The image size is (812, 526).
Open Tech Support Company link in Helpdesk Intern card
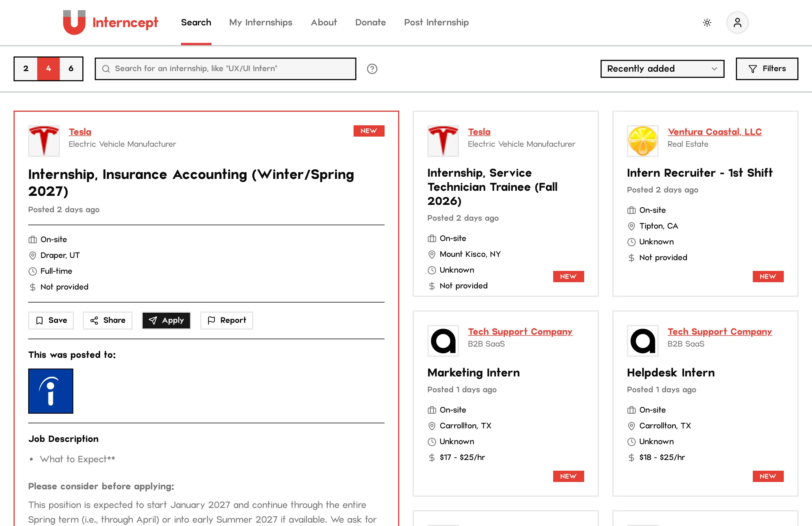pyautogui.click(x=720, y=332)
